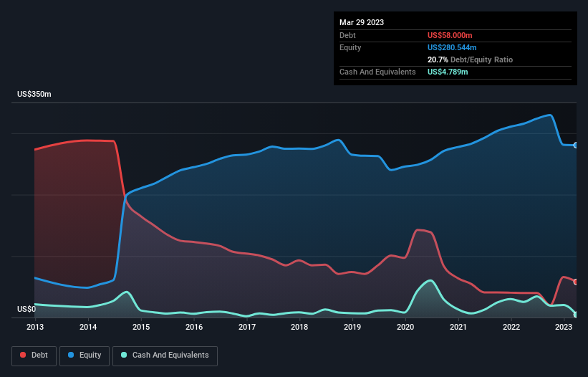The height and width of the screenshot is (377, 588).
Task: Click the 2015 x-axis label
Action: 141,327
